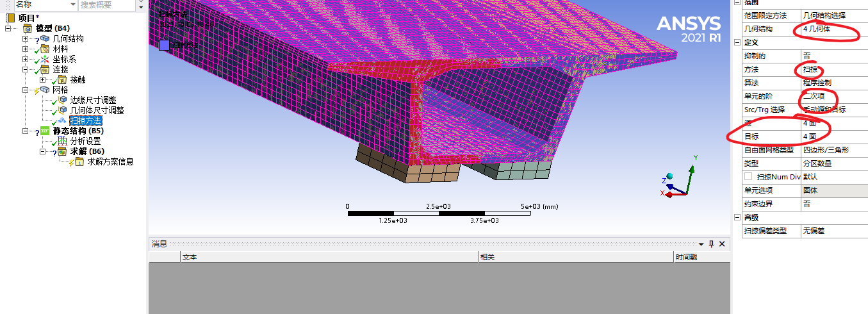Collapse the 高级 section in details
Image resolution: width=868 pixels, height=314 pixels.
(x=737, y=217)
